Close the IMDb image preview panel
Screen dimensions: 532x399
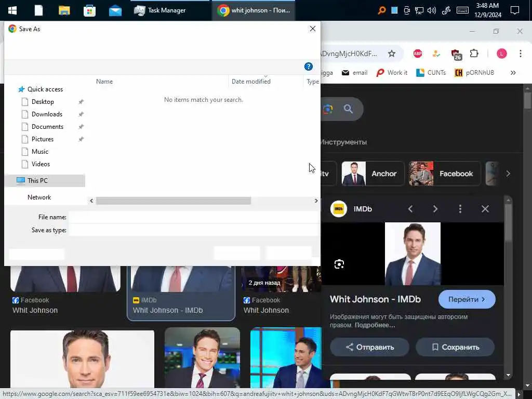[485, 209]
